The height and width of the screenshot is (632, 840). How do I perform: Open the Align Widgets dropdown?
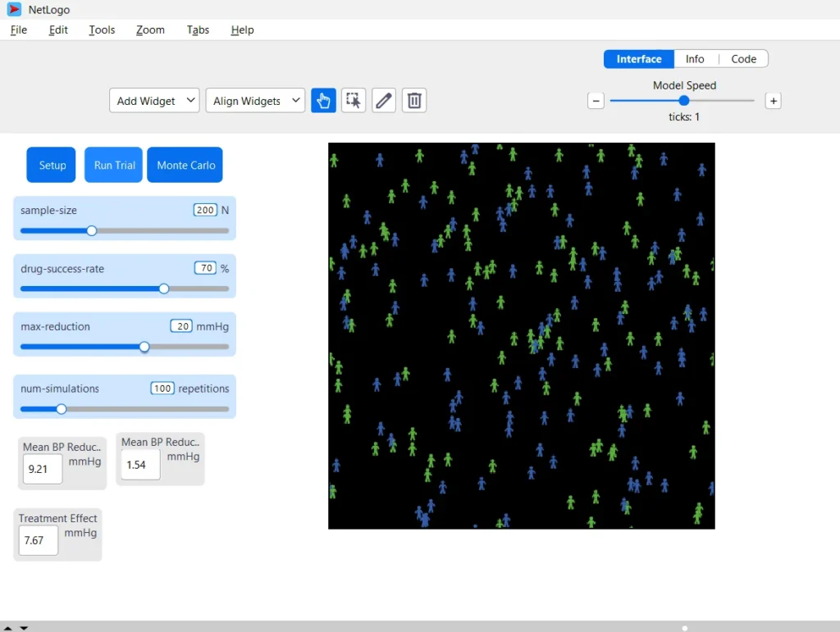point(256,101)
